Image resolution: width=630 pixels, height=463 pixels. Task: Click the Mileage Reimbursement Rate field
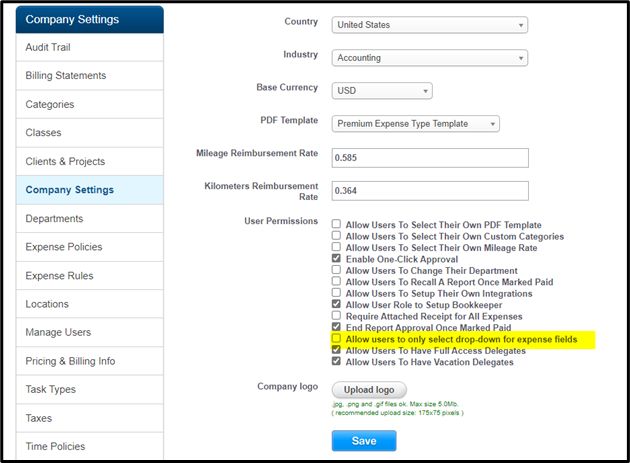(x=429, y=157)
